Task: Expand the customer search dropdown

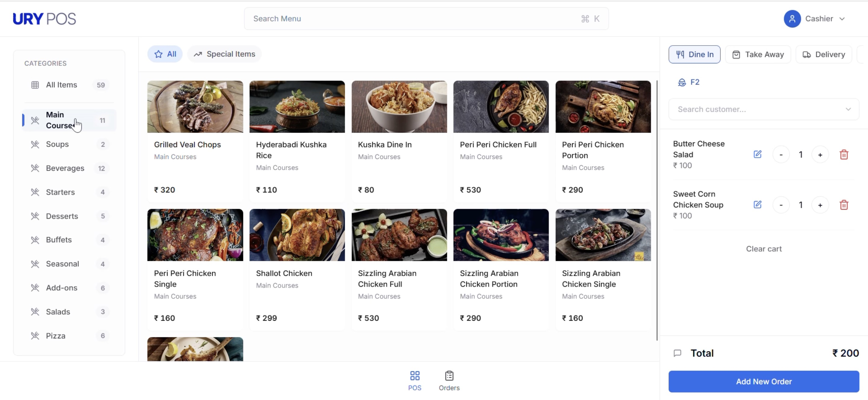Action: (848, 109)
